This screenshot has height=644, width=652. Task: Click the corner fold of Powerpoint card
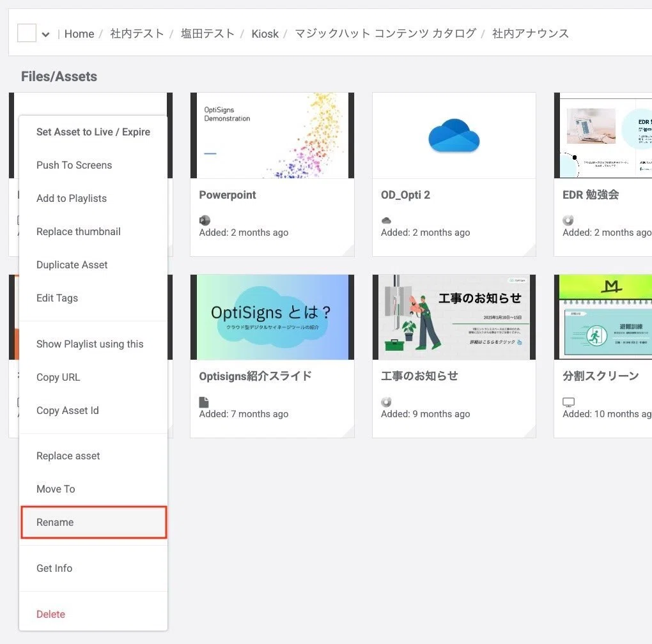point(348,250)
